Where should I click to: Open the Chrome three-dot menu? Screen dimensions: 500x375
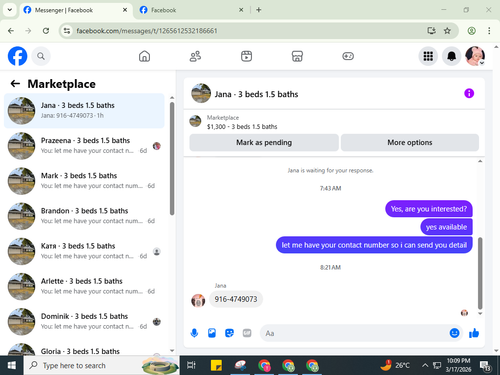(x=489, y=31)
